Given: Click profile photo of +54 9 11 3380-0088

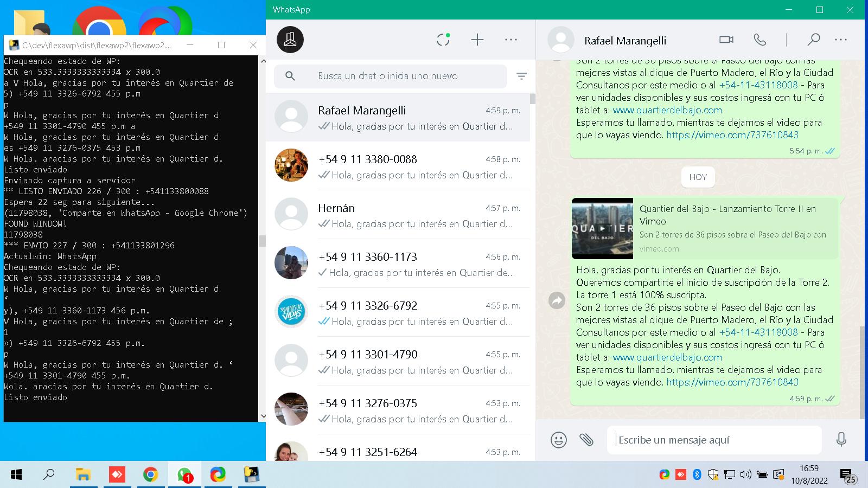Looking at the screenshot, I should point(291,165).
